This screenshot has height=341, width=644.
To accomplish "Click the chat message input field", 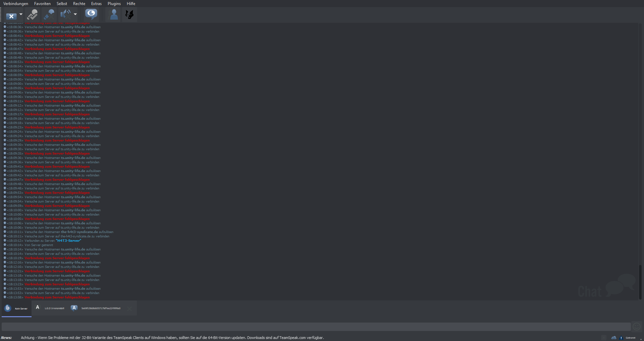I will pos(316,327).
